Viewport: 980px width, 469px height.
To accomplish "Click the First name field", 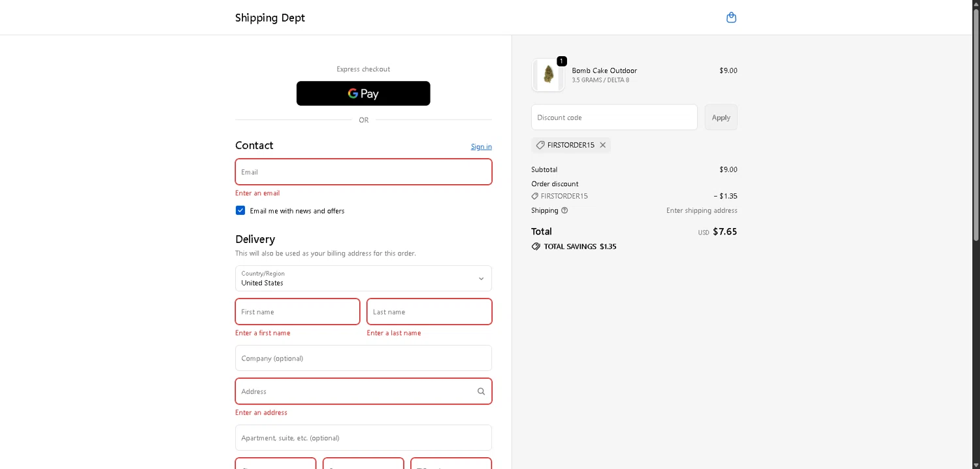I will click(x=297, y=312).
